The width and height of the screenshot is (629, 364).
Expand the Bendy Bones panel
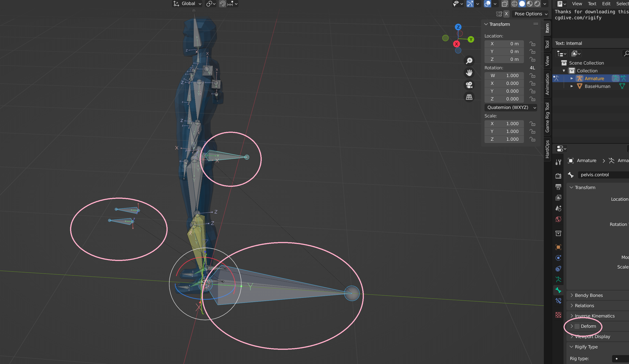(588, 295)
